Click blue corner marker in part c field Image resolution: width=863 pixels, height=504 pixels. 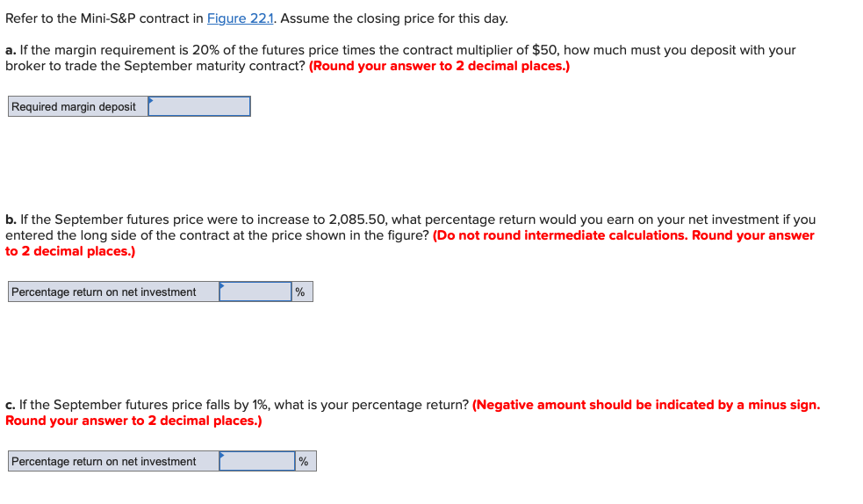(x=222, y=455)
